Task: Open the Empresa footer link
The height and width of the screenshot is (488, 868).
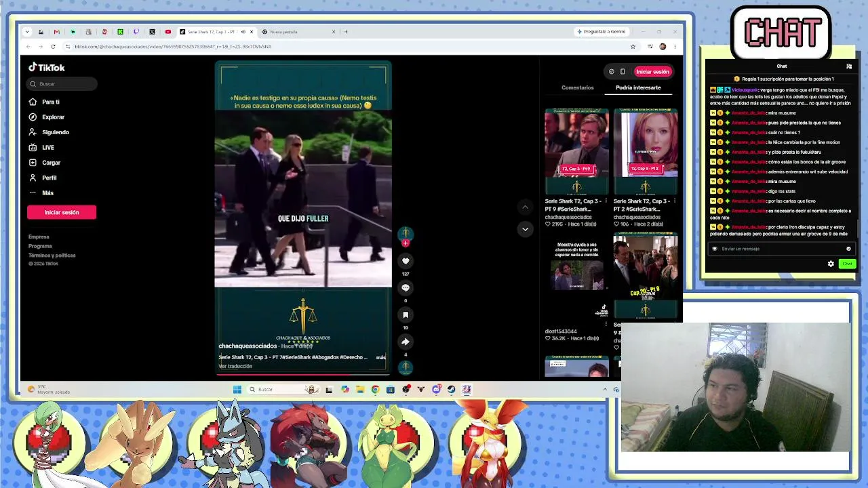Action: (x=39, y=237)
